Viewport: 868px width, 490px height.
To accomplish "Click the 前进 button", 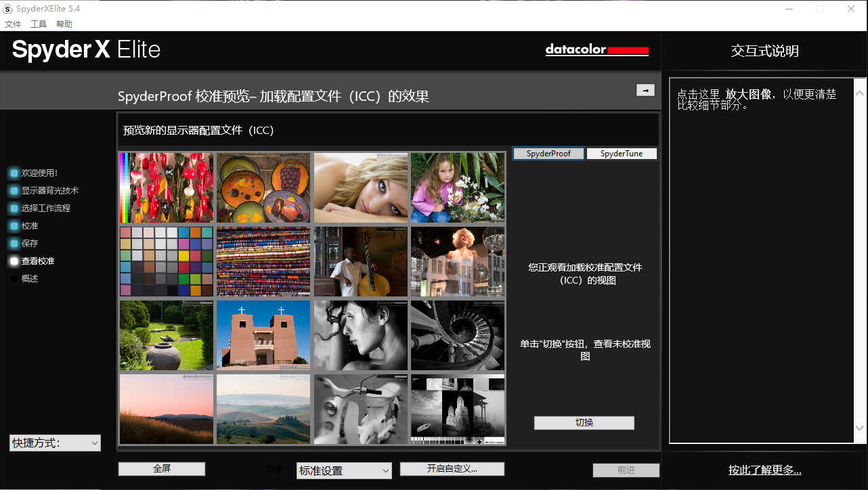I will click(x=626, y=470).
